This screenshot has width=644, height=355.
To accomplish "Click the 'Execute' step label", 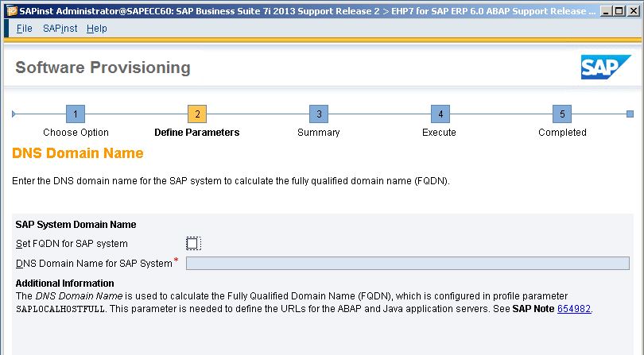I will [x=439, y=132].
